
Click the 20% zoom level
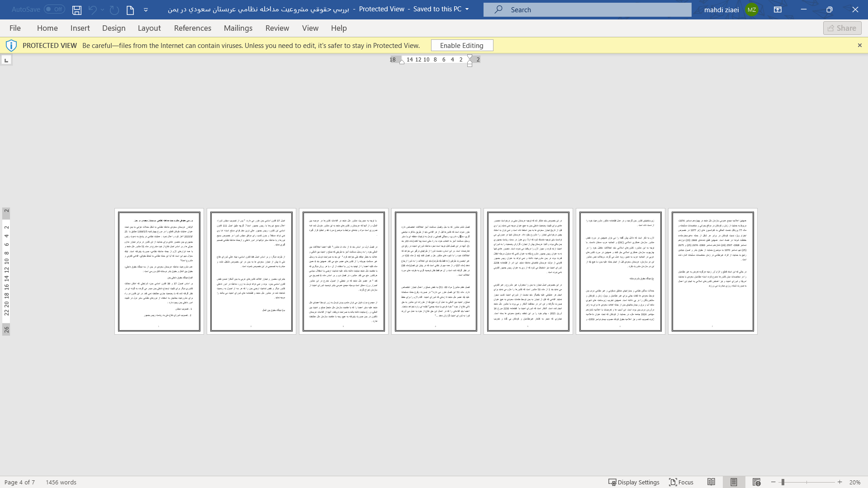click(854, 482)
